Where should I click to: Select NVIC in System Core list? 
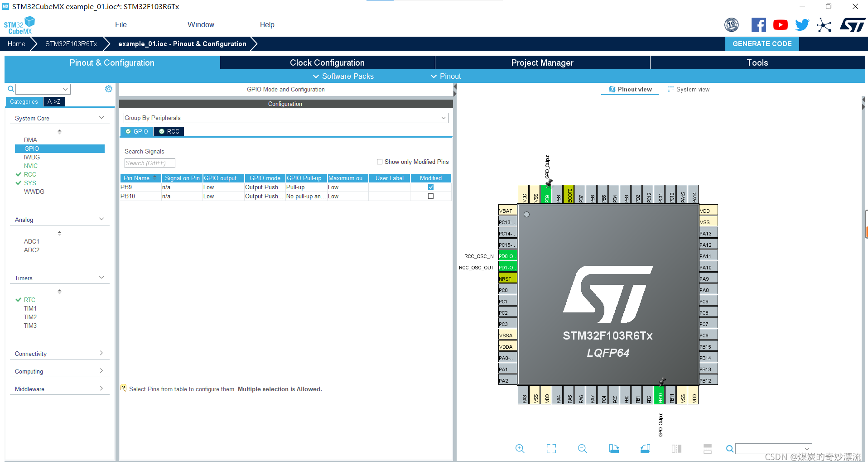(x=31, y=166)
